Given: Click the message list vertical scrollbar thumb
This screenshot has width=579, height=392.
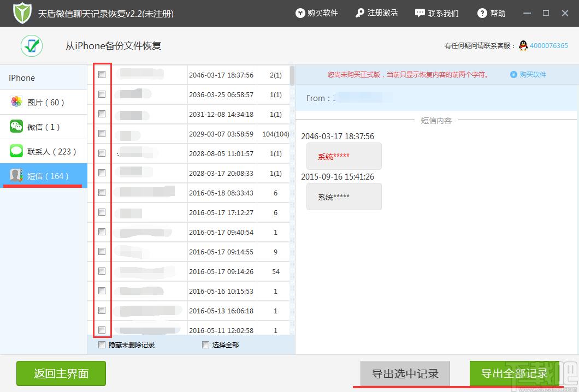Looking at the screenshot, I should [292, 76].
